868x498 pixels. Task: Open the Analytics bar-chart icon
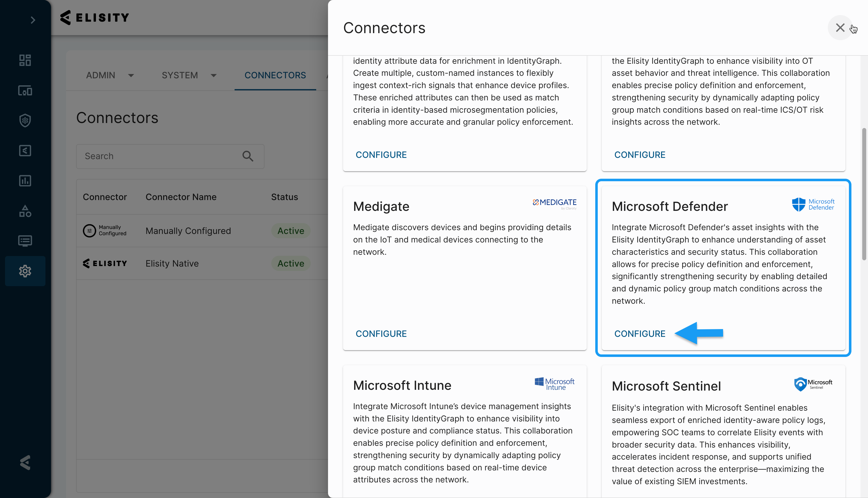25,180
